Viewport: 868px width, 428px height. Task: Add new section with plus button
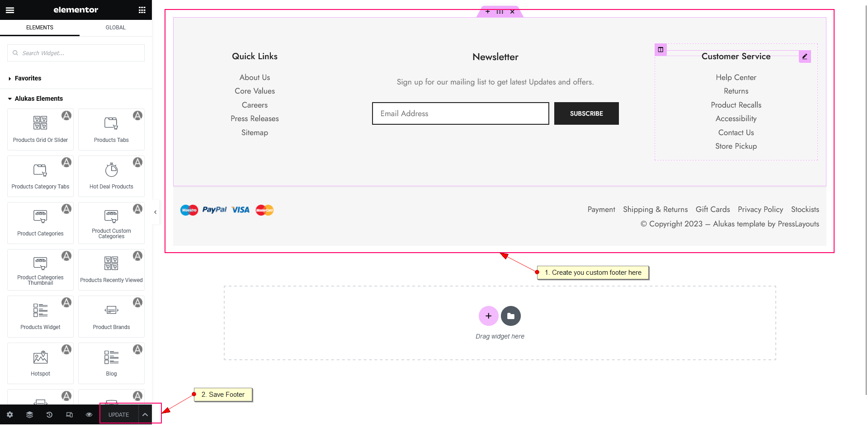click(x=488, y=316)
